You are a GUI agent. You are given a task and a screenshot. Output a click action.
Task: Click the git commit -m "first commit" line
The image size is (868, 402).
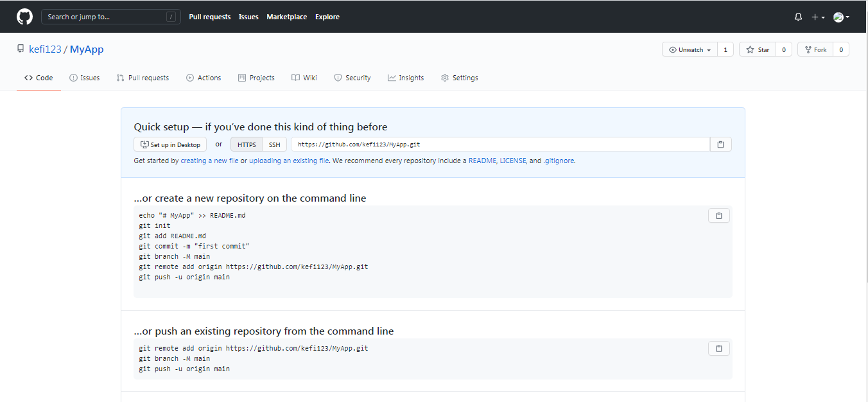click(x=194, y=247)
